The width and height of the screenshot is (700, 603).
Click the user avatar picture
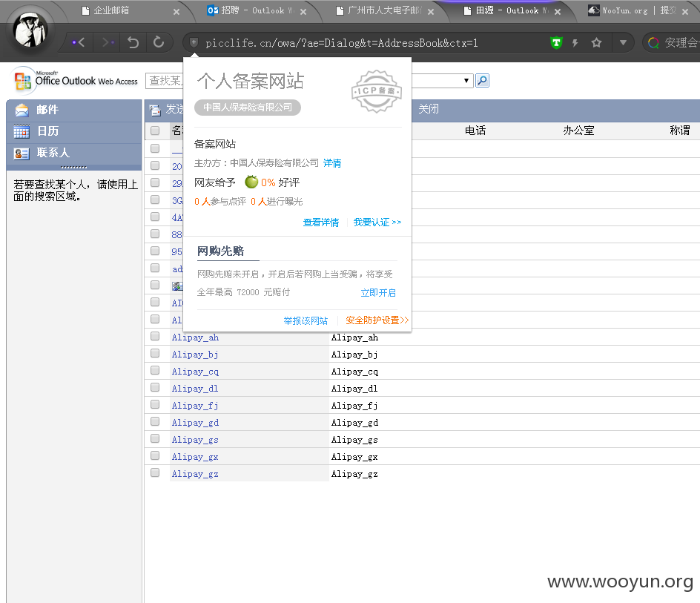coord(30,30)
